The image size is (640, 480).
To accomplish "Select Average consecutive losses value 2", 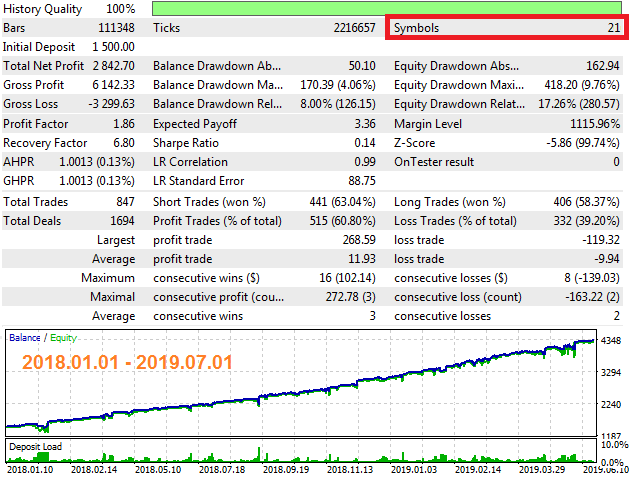I will (616, 316).
